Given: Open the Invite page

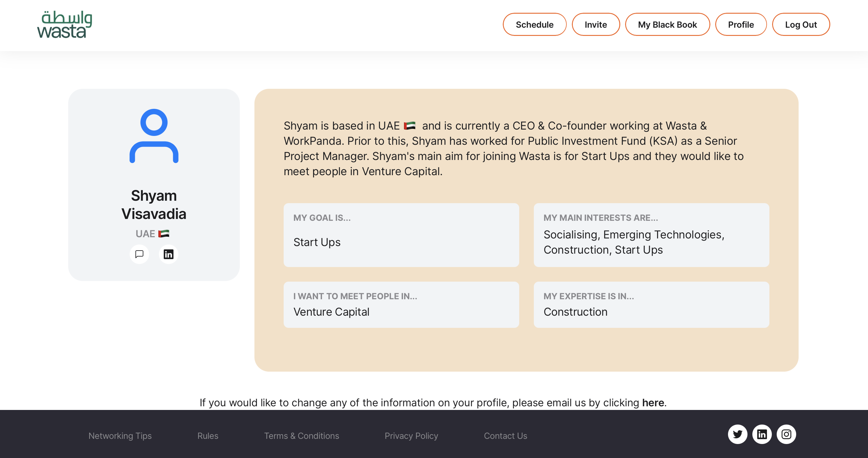Looking at the screenshot, I should click(x=595, y=25).
